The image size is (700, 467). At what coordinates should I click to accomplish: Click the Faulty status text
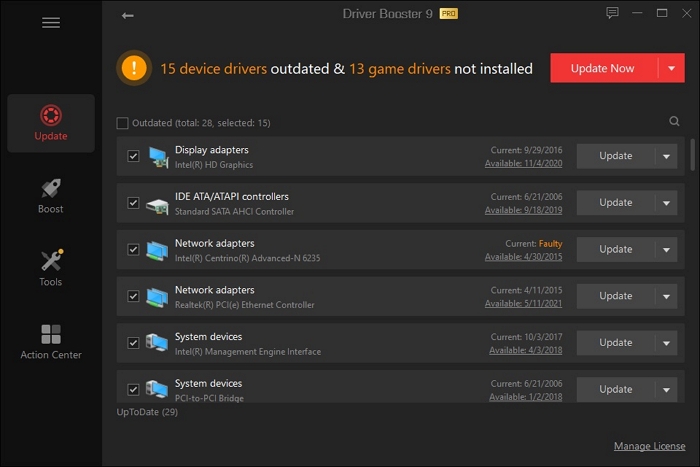pos(550,244)
